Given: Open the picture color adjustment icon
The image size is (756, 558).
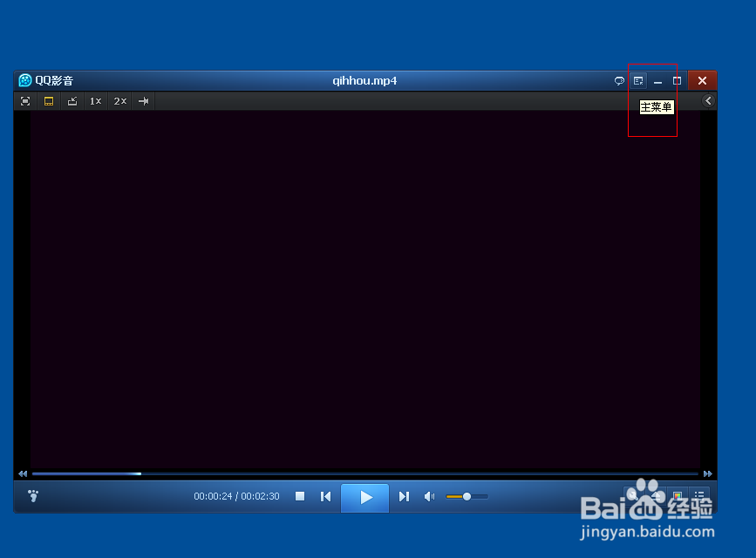Looking at the screenshot, I should tap(678, 495).
